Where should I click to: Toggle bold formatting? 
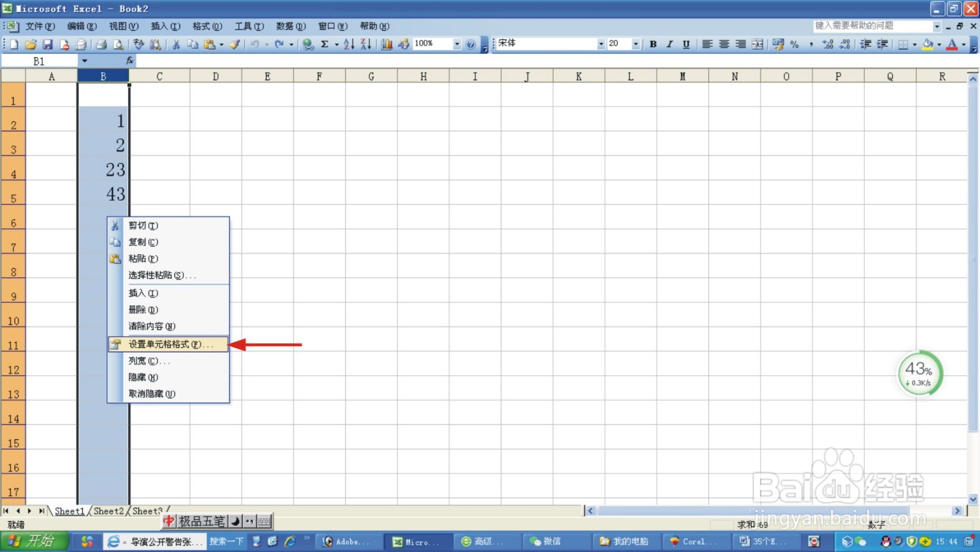pyautogui.click(x=653, y=44)
